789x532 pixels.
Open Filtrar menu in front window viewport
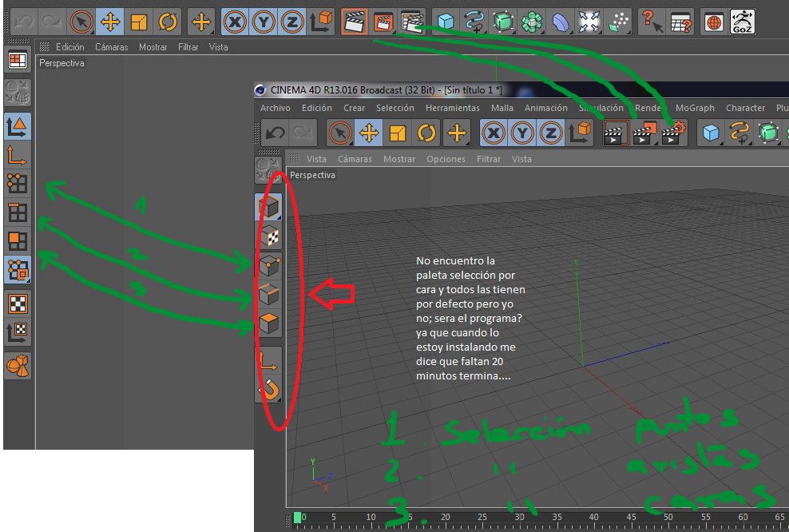[x=489, y=159]
